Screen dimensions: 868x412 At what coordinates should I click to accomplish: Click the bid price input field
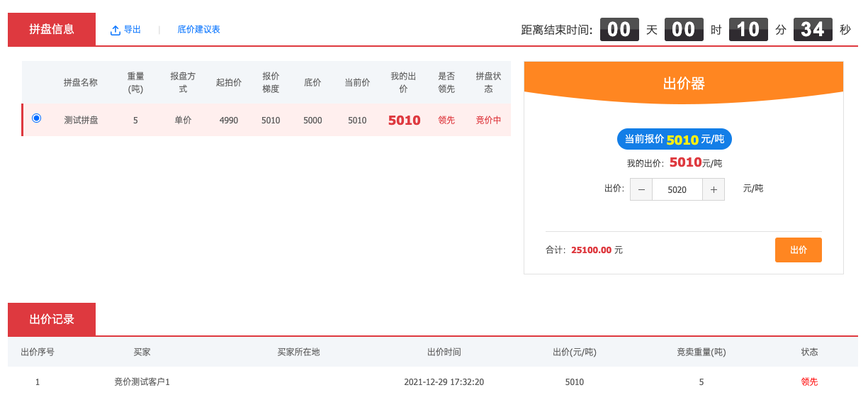(677, 189)
